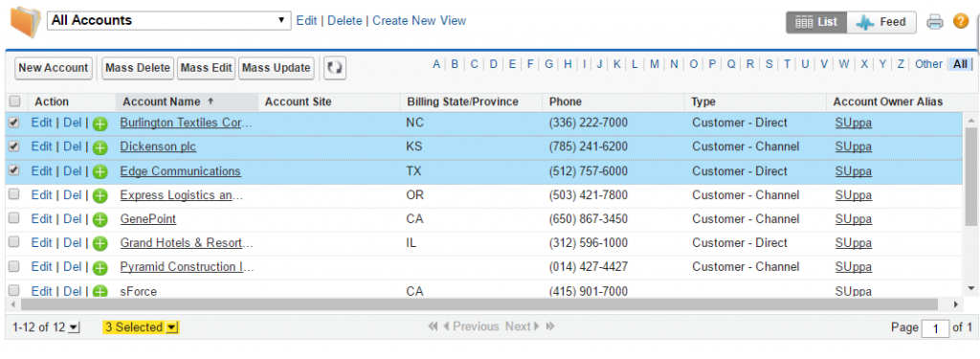Click the Previous page link

coord(471,326)
